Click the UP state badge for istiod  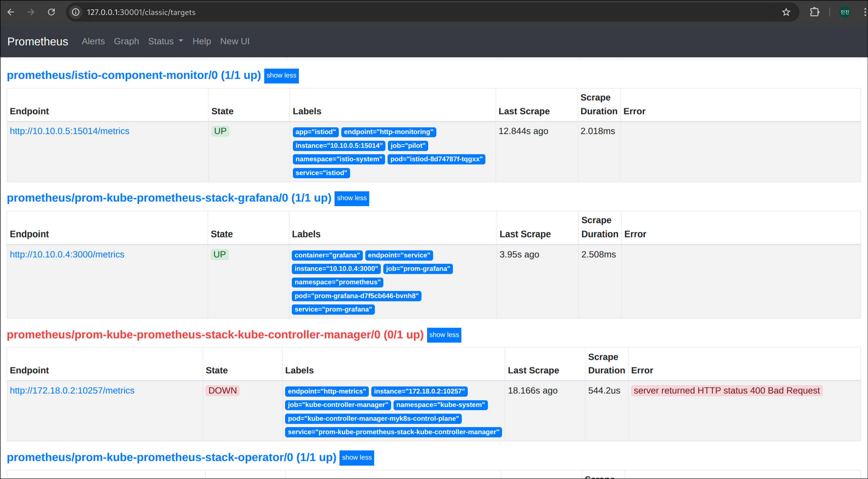220,131
